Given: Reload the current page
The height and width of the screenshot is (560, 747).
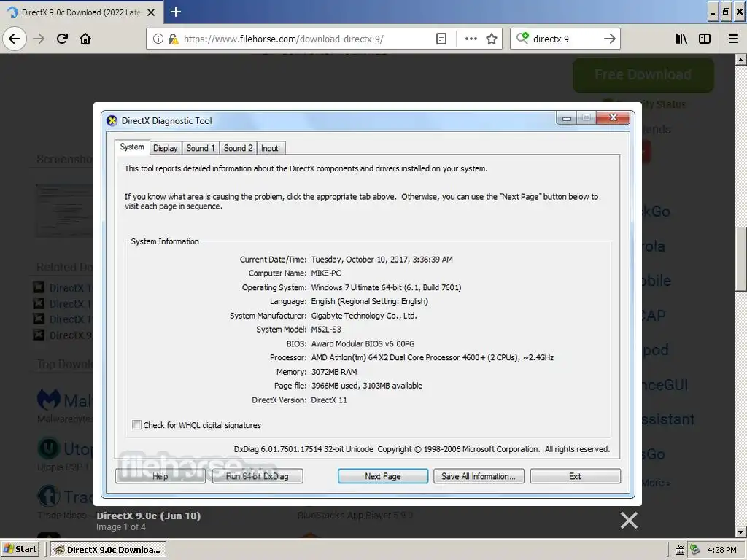Looking at the screenshot, I should [62, 39].
